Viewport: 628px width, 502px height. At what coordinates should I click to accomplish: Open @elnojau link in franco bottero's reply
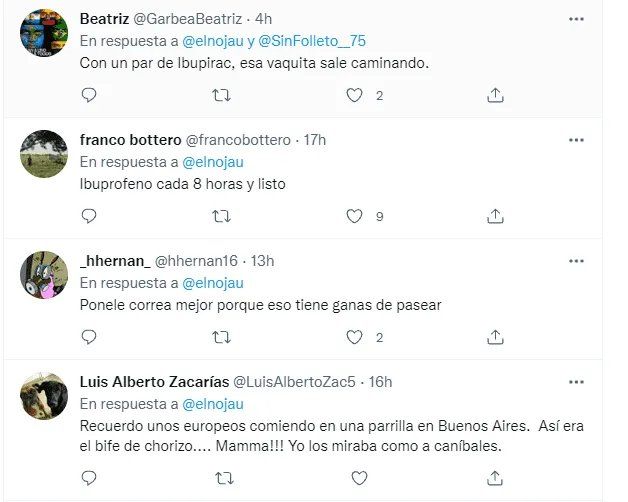pyautogui.click(x=212, y=161)
